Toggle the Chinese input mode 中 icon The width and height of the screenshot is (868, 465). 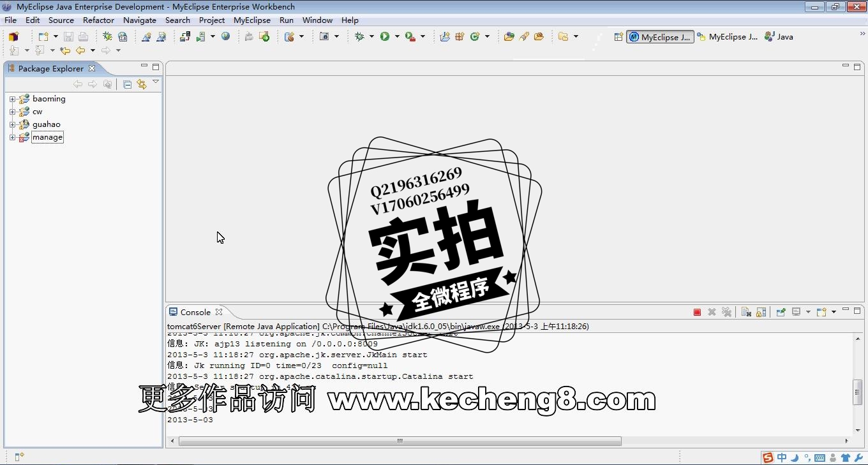point(781,457)
